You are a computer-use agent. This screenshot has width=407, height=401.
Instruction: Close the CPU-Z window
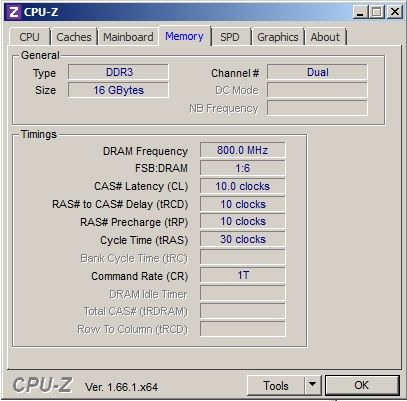coord(395,12)
